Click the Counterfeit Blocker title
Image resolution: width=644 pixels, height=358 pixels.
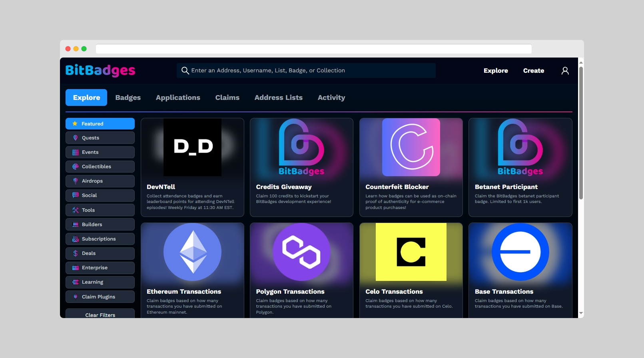coord(397,187)
